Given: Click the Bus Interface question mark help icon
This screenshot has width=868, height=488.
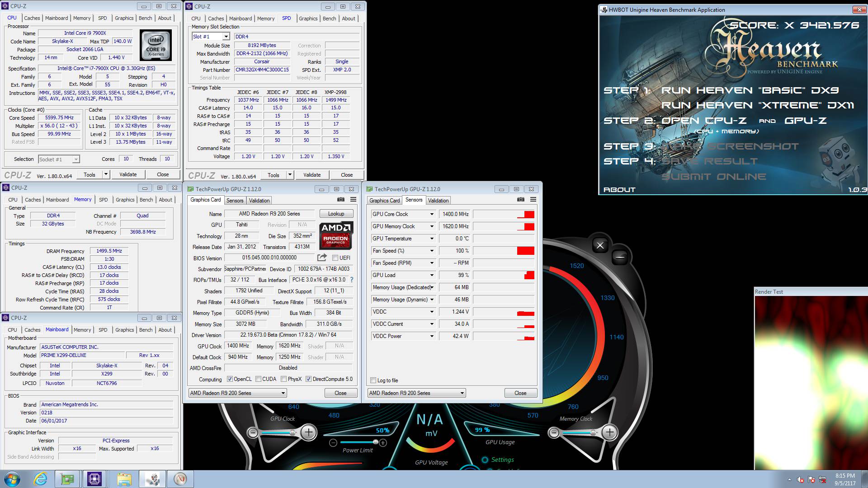Looking at the screenshot, I should [x=352, y=280].
